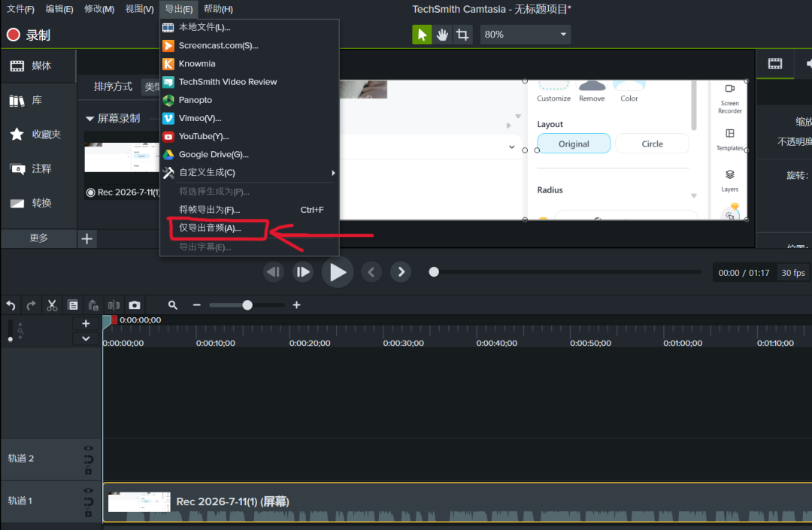Click the playhead at 0:00:00;00
812x530 pixels.
coord(108,322)
